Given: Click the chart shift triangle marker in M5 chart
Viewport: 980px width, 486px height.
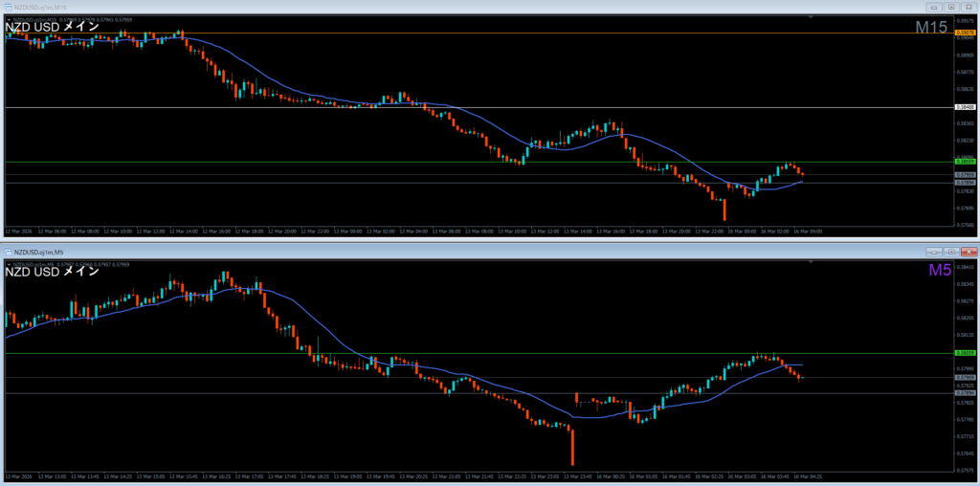Looking at the screenshot, I should tap(811, 262).
